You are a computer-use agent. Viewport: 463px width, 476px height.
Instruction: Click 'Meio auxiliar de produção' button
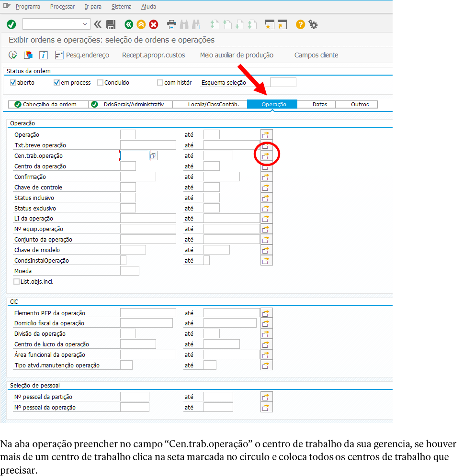point(237,55)
